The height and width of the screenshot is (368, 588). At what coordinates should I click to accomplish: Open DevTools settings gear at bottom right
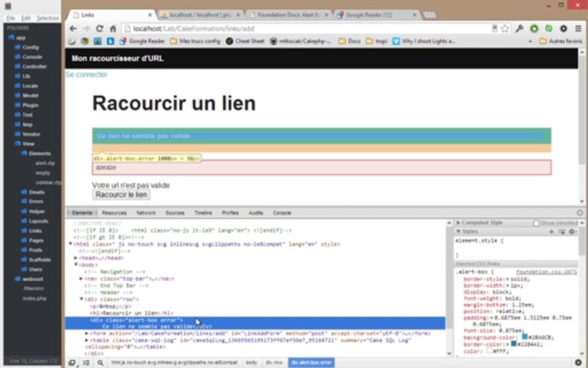tap(578, 363)
